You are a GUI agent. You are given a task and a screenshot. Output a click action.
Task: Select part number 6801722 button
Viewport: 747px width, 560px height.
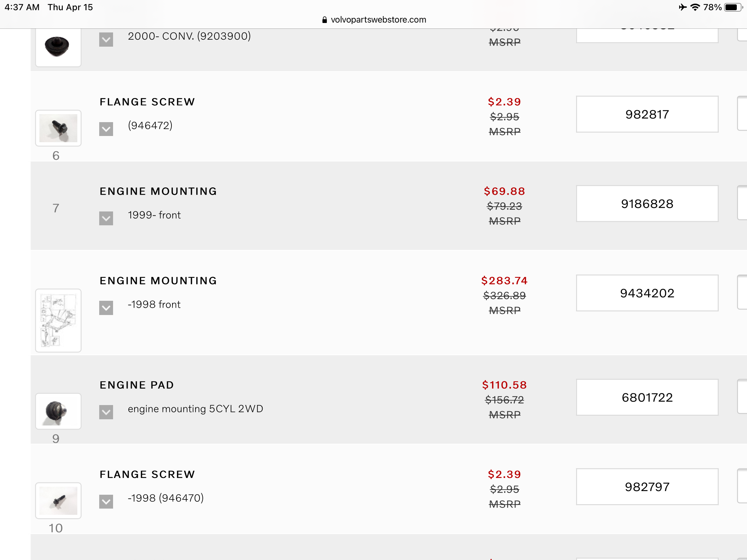click(x=647, y=397)
